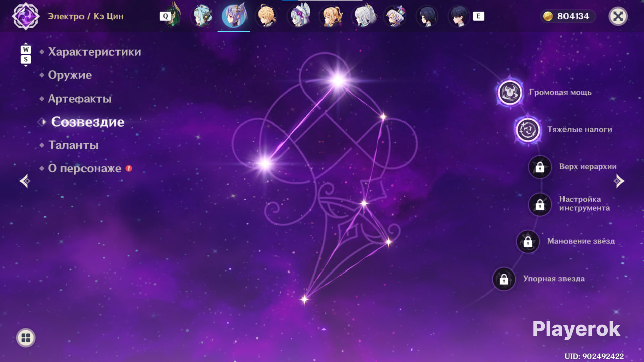The width and height of the screenshot is (644, 362).
Task: Open the Таланты menu section
Action: (73, 145)
